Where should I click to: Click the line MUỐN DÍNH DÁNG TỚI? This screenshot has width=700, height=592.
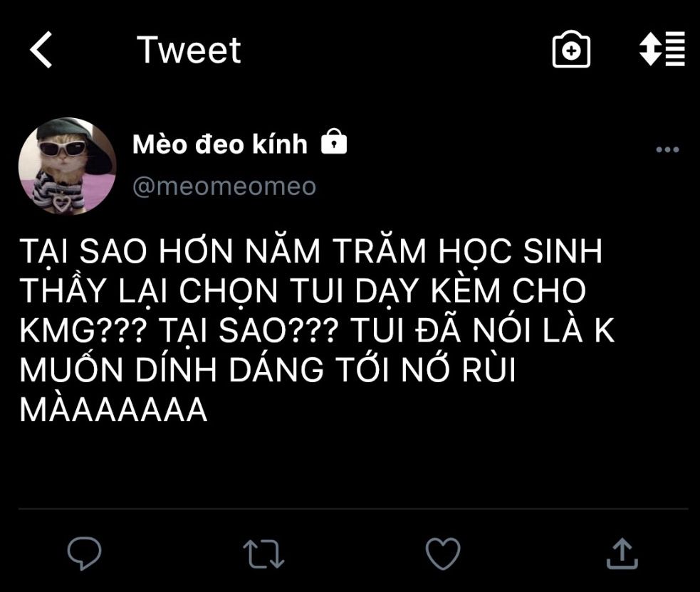(x=207, y=369)
